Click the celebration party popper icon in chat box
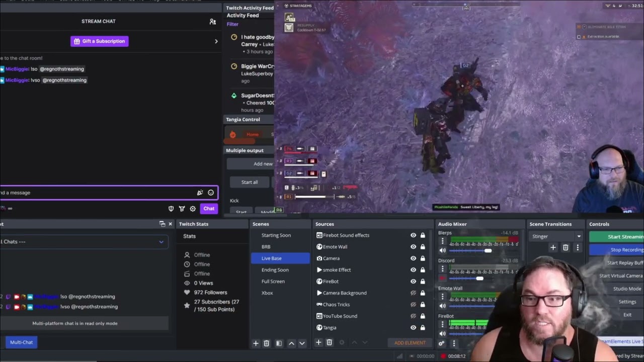 pos(200,193)
